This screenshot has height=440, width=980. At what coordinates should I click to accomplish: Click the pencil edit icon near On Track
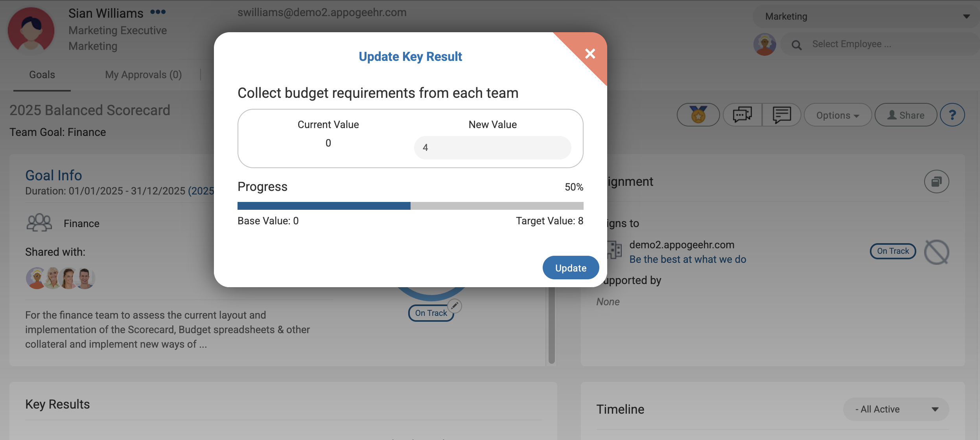[455, 306]
